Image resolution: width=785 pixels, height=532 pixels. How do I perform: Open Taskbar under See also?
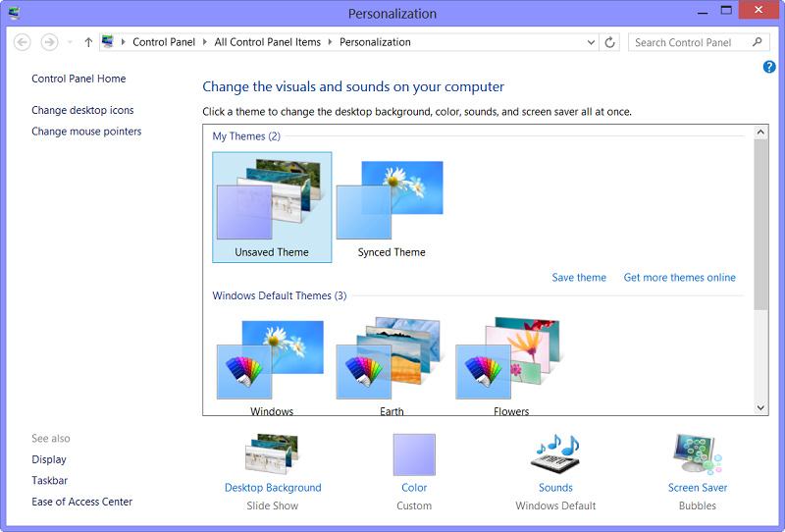pos(50,480)
